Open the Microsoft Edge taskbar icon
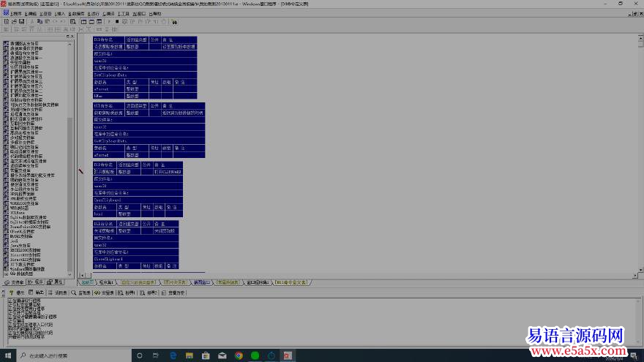The width and height of the screenshot is (644, 362). (174, 355)
